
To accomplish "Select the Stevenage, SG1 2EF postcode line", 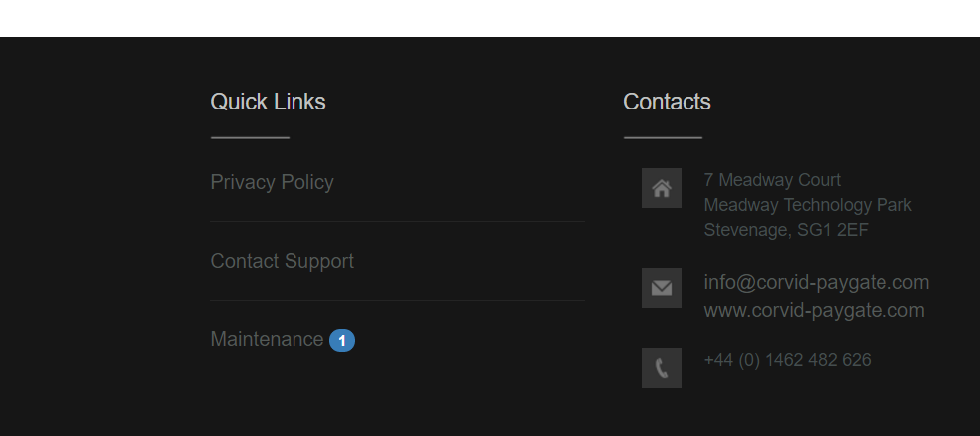I will tap(786, 230).
